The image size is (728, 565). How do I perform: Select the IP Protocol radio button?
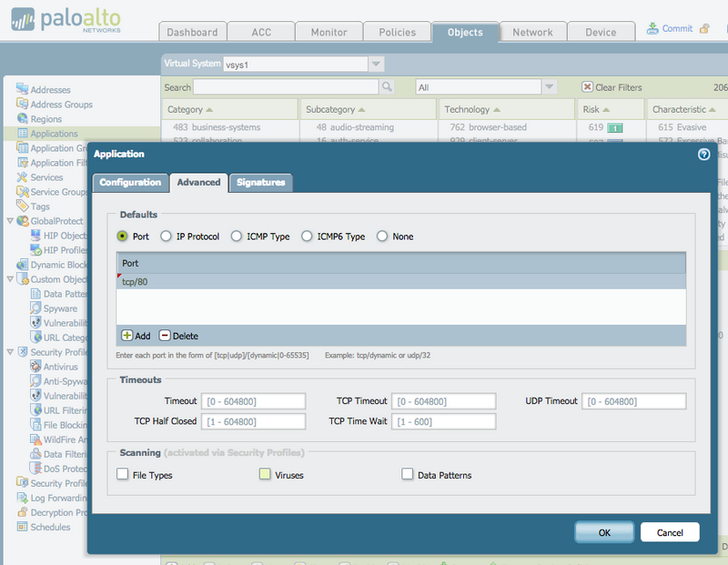167,236
